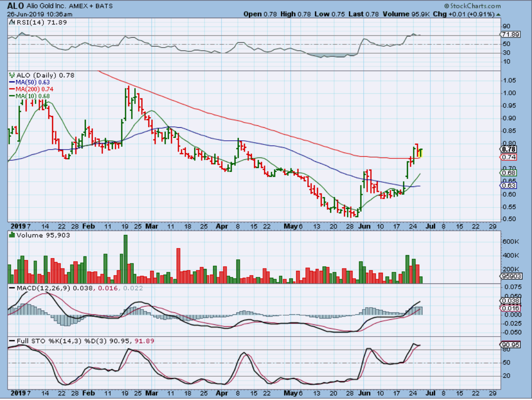Click the green 0.68 MA(10) price tag
This screenshot has height=400, width=532.
click(x=508, y=173)
